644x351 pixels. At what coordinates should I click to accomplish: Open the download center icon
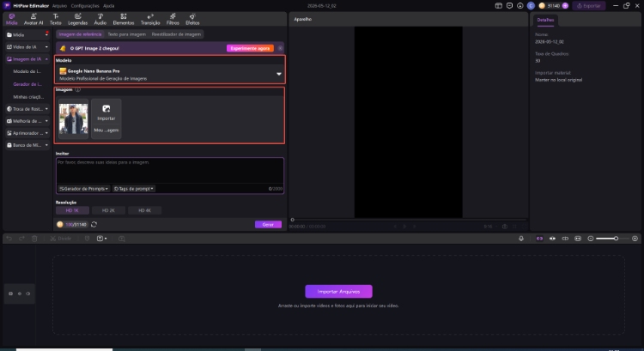(x=520, y=6)
